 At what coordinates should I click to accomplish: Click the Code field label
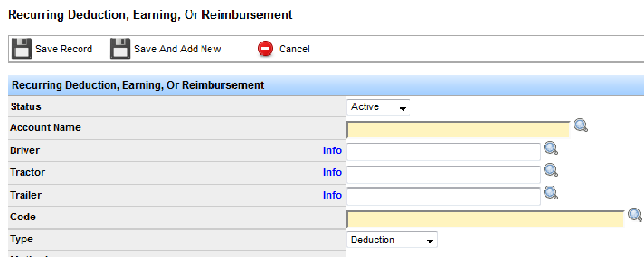pos(23,217)
